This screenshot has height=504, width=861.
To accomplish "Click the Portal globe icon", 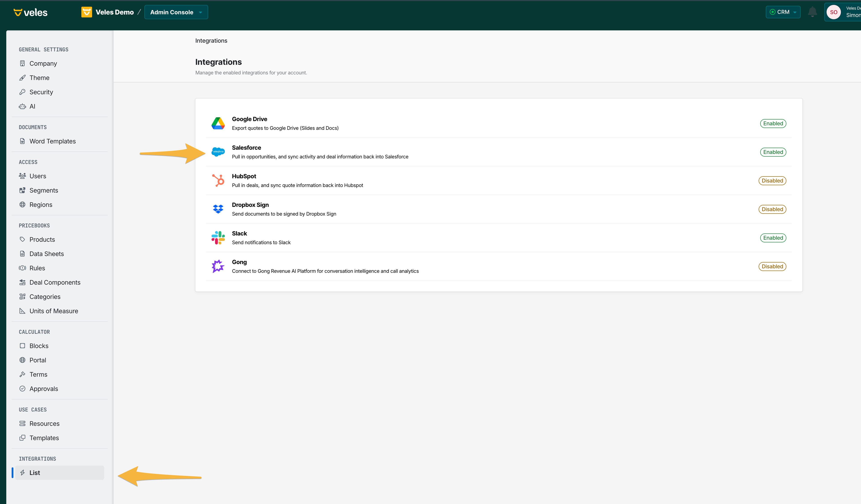I will tap(23, 360).
